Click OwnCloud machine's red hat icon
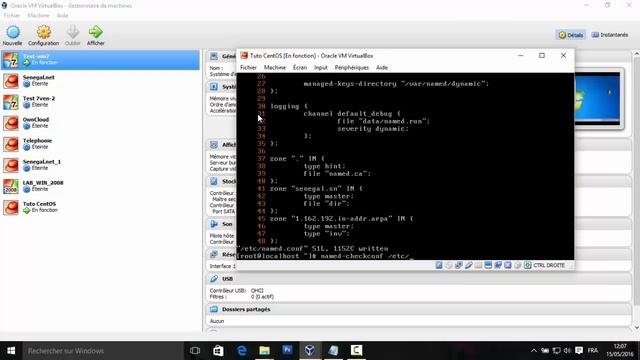Image resolution: width=640 pixels, height=360 pixels. coord(11,123)
